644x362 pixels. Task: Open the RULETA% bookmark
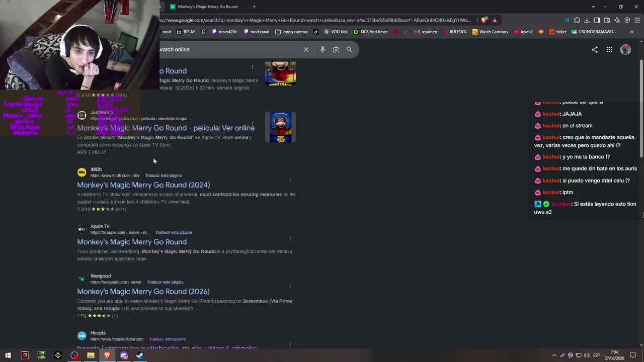click(x=454, y=32)
